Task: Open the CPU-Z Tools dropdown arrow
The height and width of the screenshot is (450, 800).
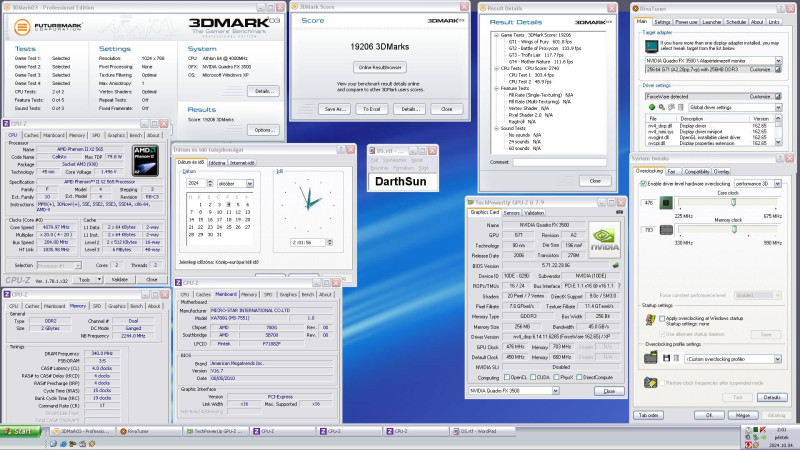Action: click(x=99, y=279)
